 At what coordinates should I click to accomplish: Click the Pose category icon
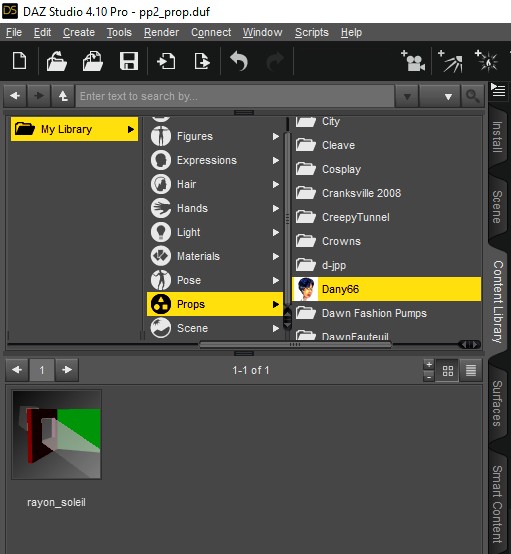coord(161,281)
